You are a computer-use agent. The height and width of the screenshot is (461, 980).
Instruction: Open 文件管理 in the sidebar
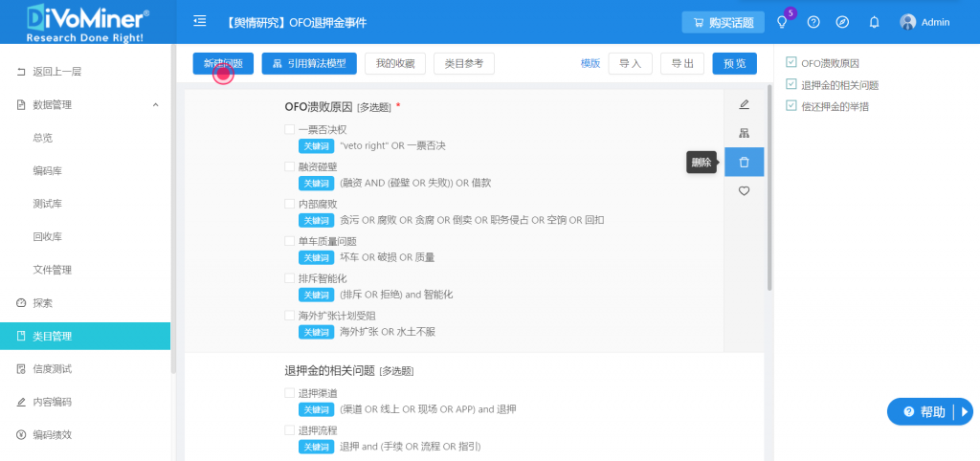(x=53, y=270)
